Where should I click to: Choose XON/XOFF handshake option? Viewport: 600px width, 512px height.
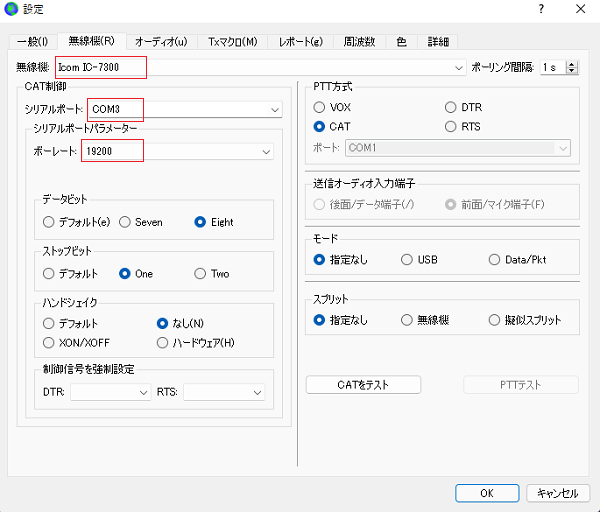(49, 343)
